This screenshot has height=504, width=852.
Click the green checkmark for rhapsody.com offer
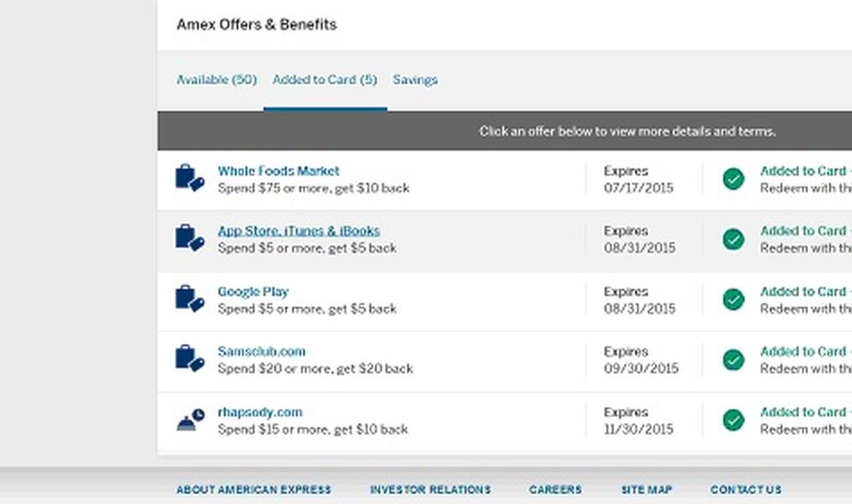(x=734, y=420)
